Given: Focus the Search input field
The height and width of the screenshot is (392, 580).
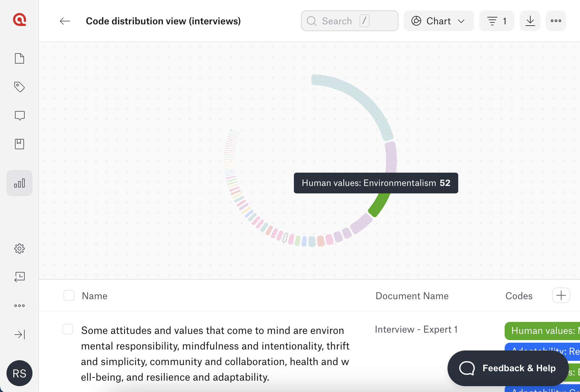Looking at the screenshot, I should 349,21.
